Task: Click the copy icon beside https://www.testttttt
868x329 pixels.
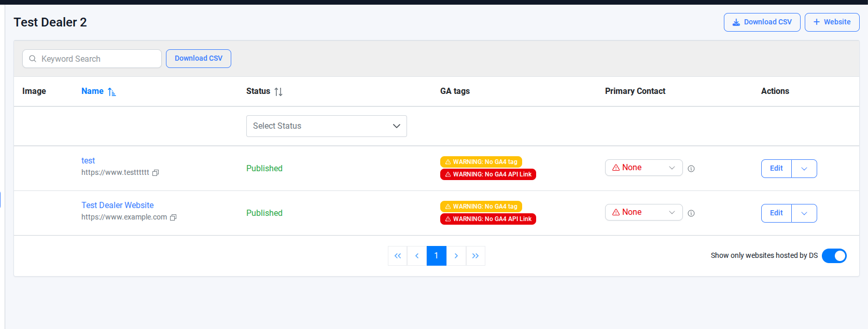Action: [156, 173]
